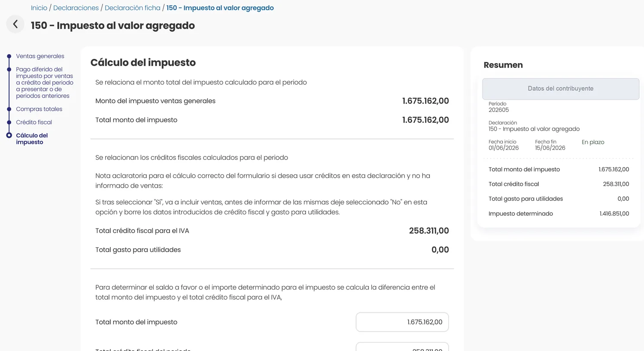Open Declaración ficha breadcrumb link
The height and width of the screenshot is (351, 644).
point(133,8)
